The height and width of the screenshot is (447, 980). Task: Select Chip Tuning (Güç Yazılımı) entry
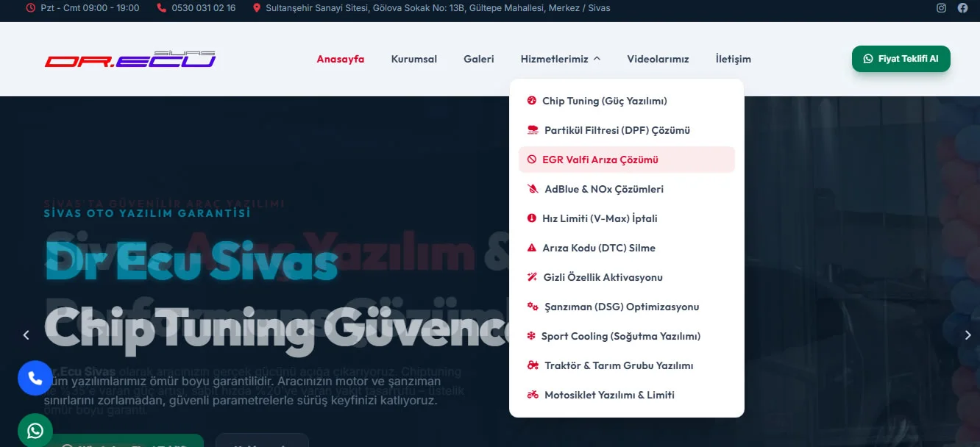(x=627, y=101)
